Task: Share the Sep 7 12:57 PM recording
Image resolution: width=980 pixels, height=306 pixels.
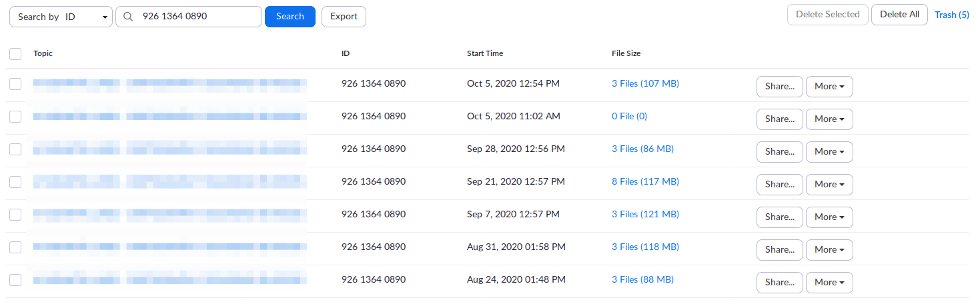Action: (x=779, y=217)
